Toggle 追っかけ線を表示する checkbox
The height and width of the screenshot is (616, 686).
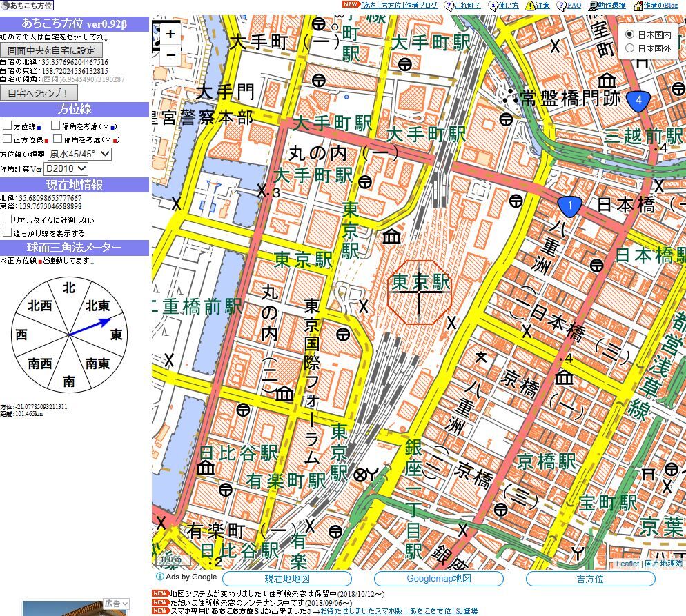click(x=7, y=232)
